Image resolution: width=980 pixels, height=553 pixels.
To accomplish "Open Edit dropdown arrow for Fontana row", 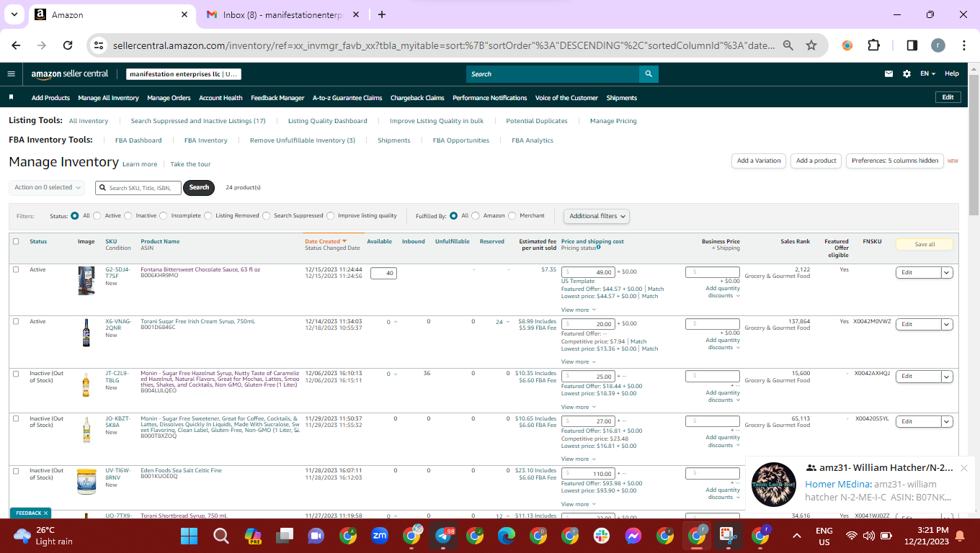I will [948, 272].
